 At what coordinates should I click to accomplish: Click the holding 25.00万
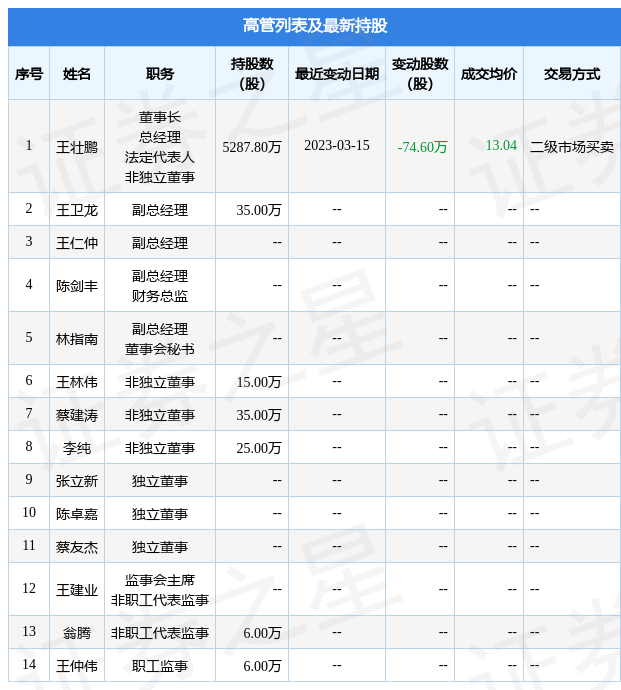(x=259, y=448)
